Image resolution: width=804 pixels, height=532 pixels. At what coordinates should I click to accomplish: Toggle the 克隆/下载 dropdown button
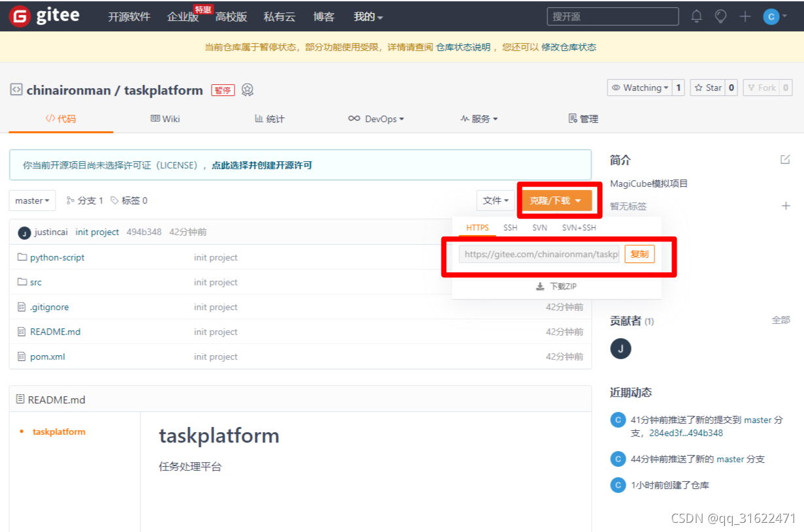tap(556, 200)
